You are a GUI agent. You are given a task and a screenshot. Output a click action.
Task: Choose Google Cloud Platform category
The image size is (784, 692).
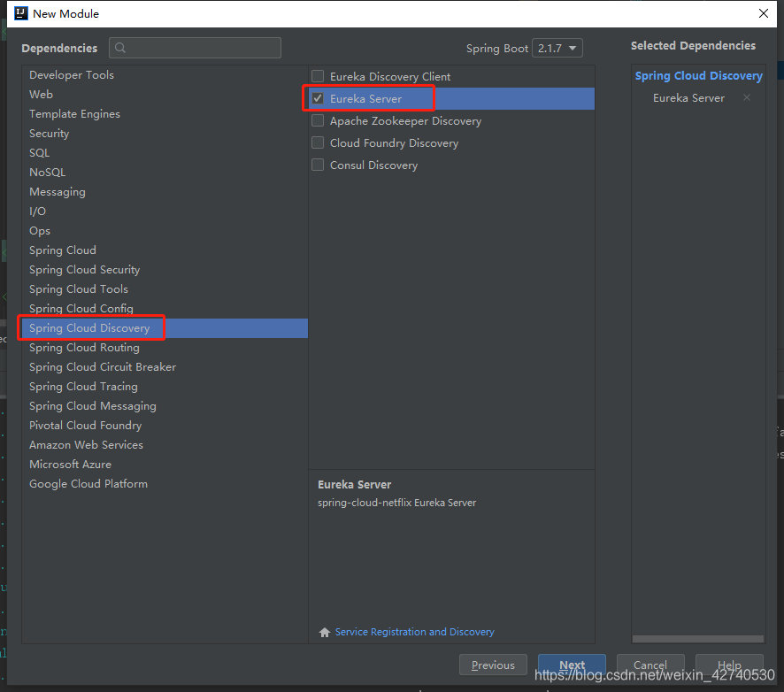pyautogui.click(x=165, y=484)
